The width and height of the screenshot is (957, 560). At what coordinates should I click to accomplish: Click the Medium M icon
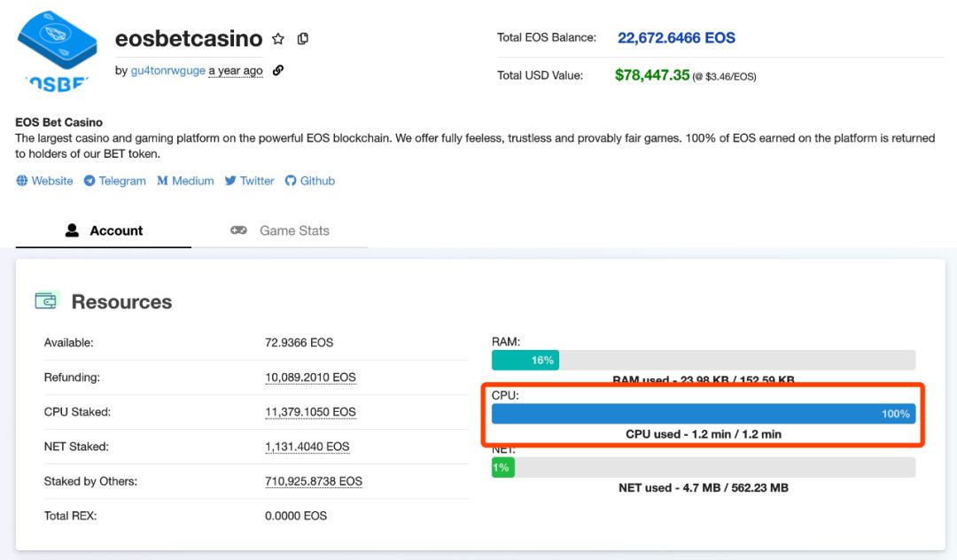click(x=162, y=181)
